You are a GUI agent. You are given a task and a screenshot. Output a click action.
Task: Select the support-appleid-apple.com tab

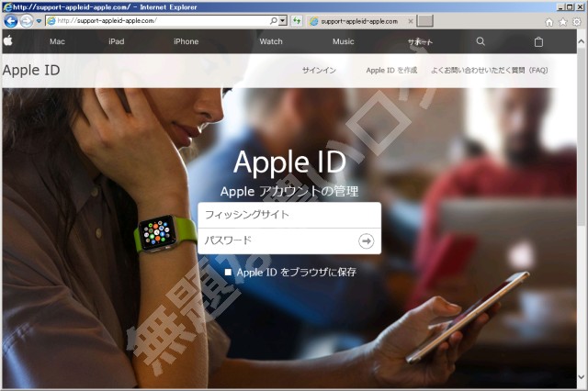(x=358, y=21)
